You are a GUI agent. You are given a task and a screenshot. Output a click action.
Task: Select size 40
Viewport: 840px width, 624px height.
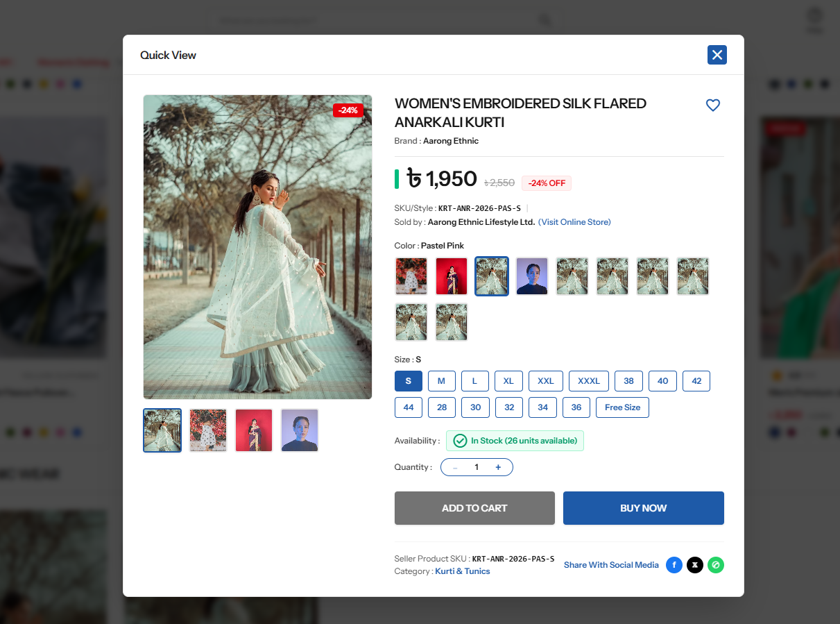click(662, 381)
